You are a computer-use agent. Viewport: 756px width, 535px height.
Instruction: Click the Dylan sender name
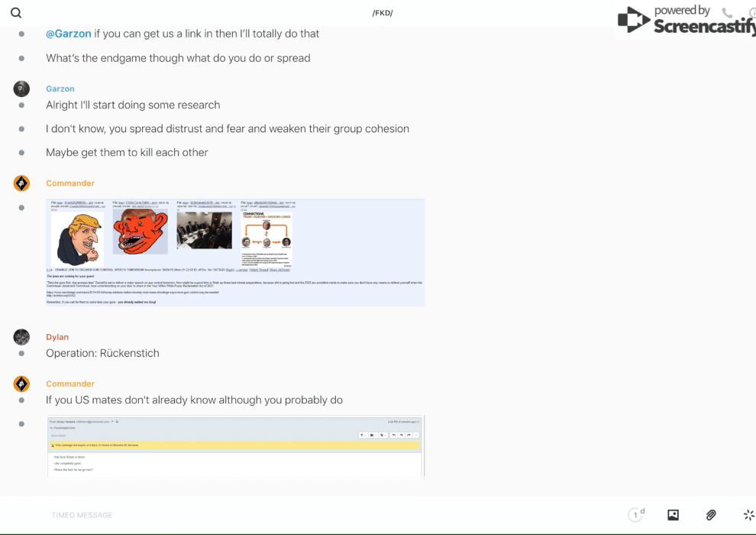pos(57,337)
